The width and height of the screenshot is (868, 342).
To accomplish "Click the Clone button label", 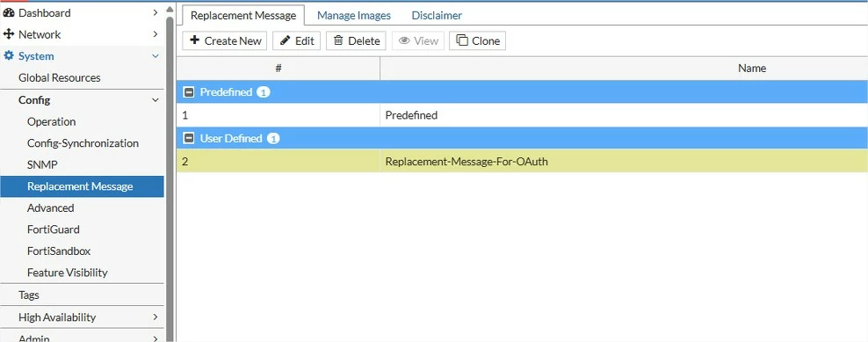I will tap(486, 40).
